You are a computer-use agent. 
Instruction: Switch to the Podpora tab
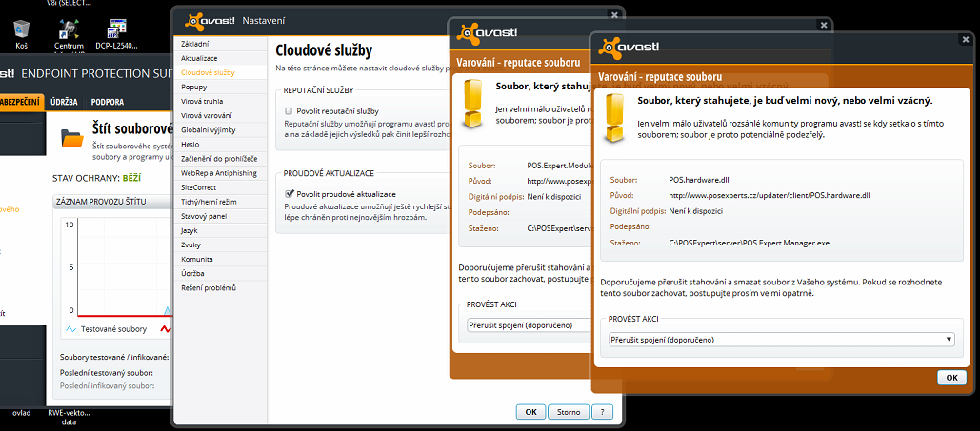[x=108, y=102]
